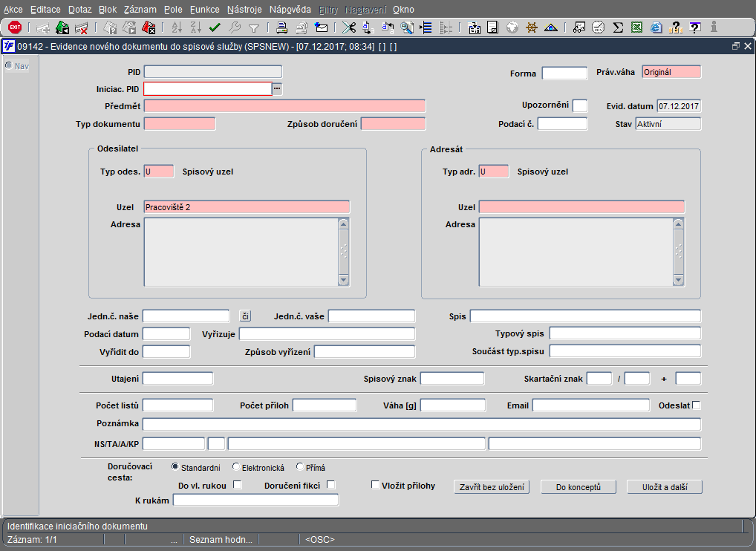This screenshot has width=756, height=551.
Task: Click the printer icon in toolbar
Action: point(282,27)
